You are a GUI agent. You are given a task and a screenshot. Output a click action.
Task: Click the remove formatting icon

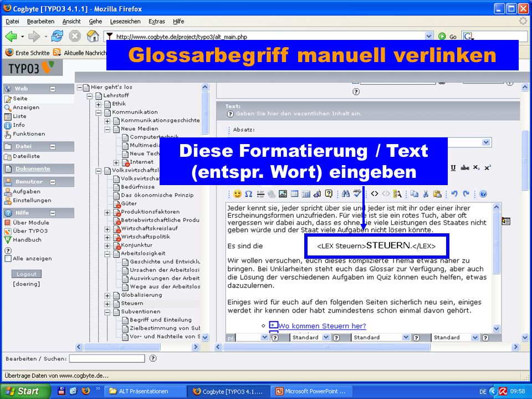[x=397, y=194]
